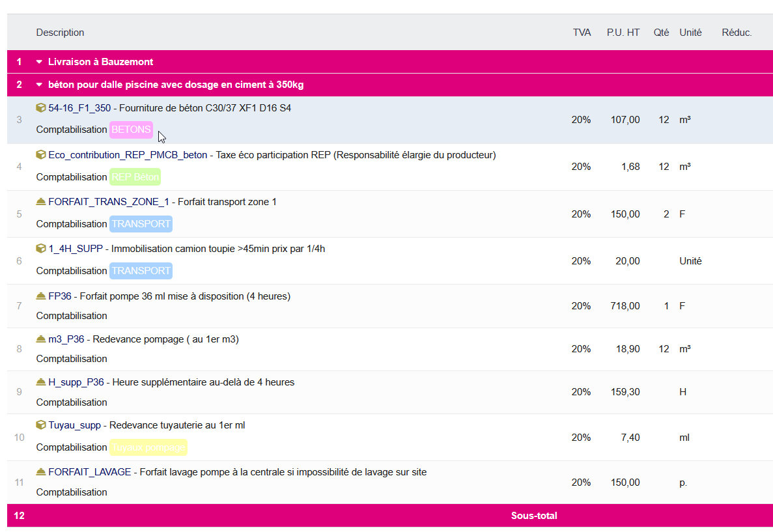Click the pink BETONS accounting tag

pyautogui.click(x=131, y=130)
